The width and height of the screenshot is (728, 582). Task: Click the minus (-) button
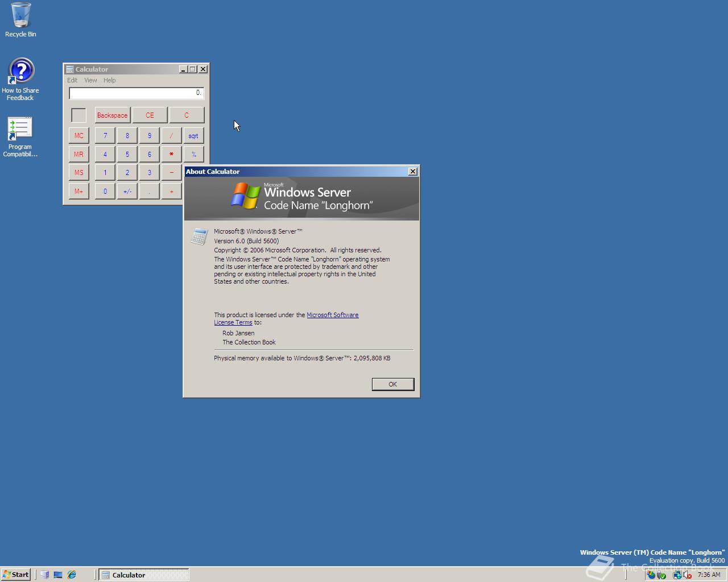[171, 172]
